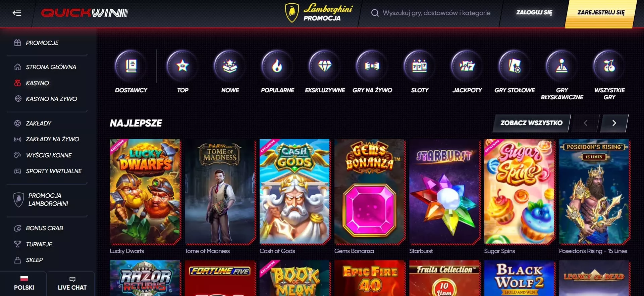Select the Gry stołowe cards icon
Image resolution: width=644 pixels, height=296 pixels.
[x=515, y=66]
